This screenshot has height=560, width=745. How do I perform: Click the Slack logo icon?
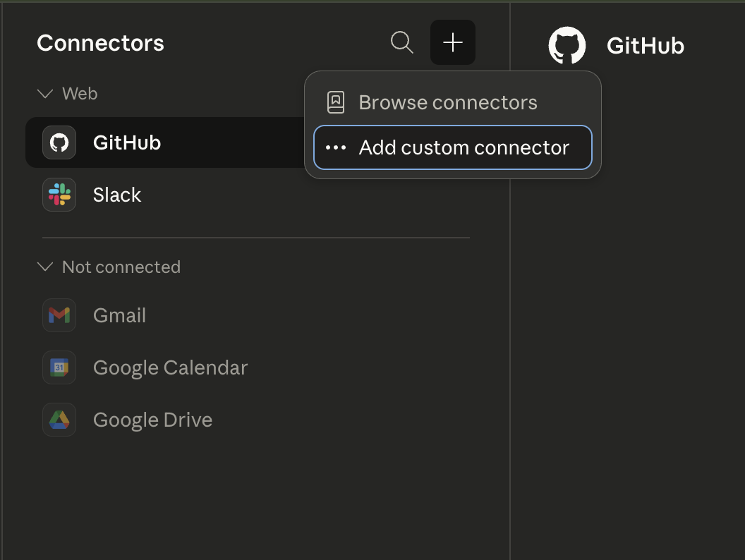pos(59,195)
